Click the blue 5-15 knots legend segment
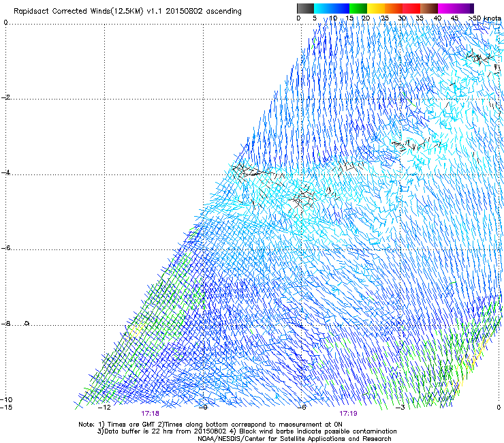Image resolution: width=504 pixels, height=443 pixels. pos(332,8)
